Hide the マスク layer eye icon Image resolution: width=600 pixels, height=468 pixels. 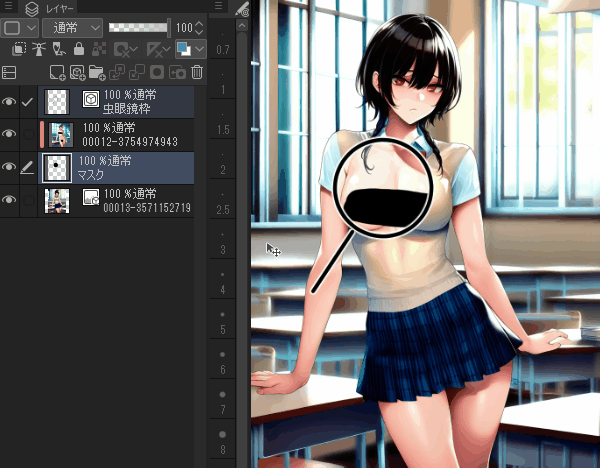tap(10, 167)
